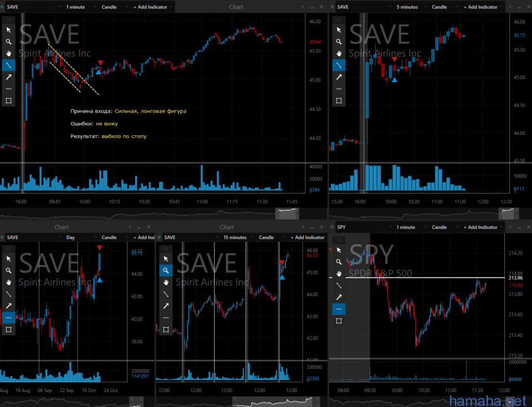Open the 5 minutes timeframe dropdown

coord(411,7)
